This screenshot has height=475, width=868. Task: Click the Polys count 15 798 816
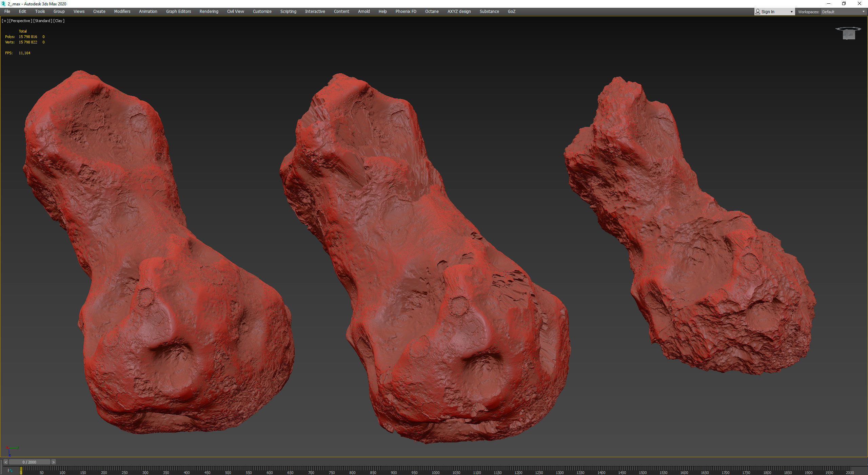[x=28, y=37]
